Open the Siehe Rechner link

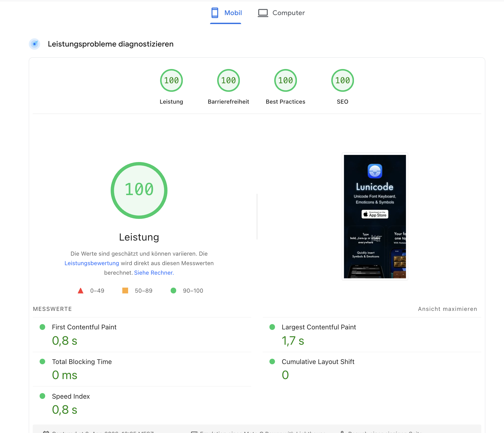pos(153,273)
